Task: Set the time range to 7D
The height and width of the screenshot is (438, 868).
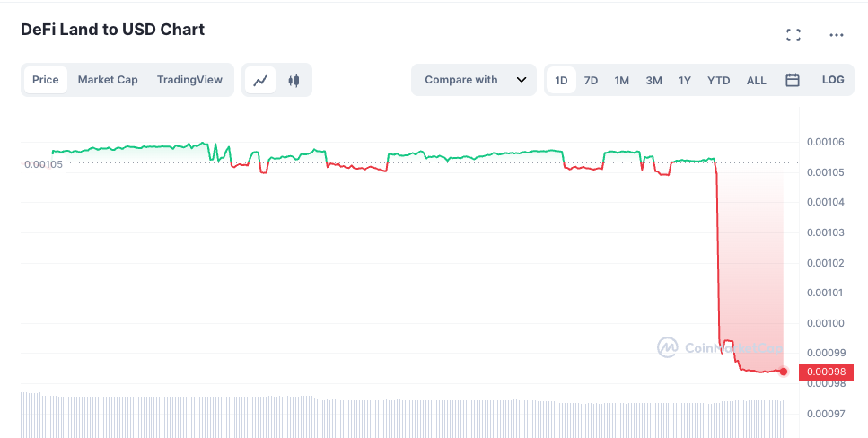Action: (591, 80)
